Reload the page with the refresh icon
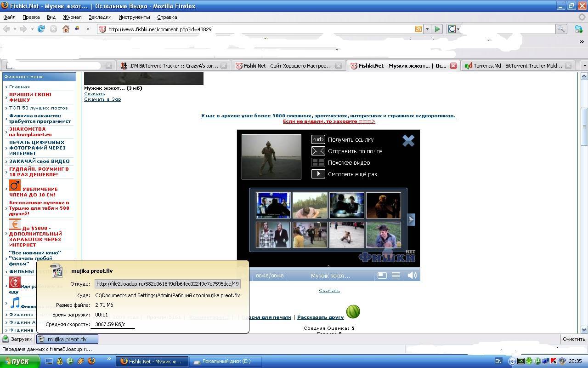588x368 pixels. [41, 29]
